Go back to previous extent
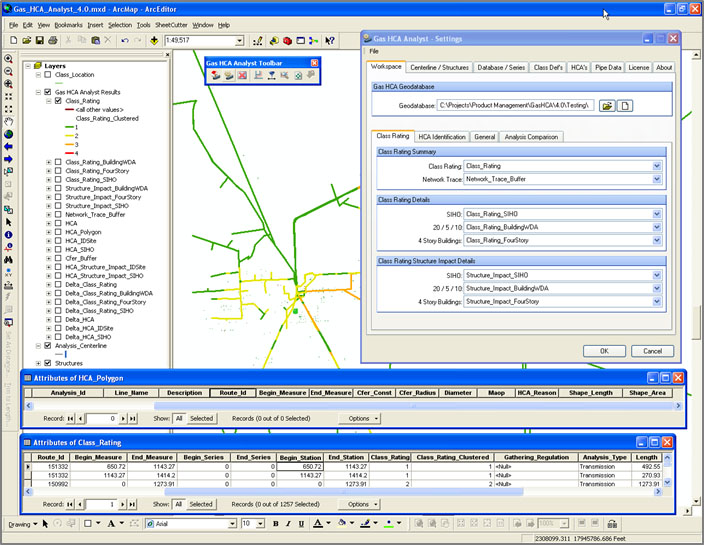Viewport: 704px width, 545px height. pos(8,147)
